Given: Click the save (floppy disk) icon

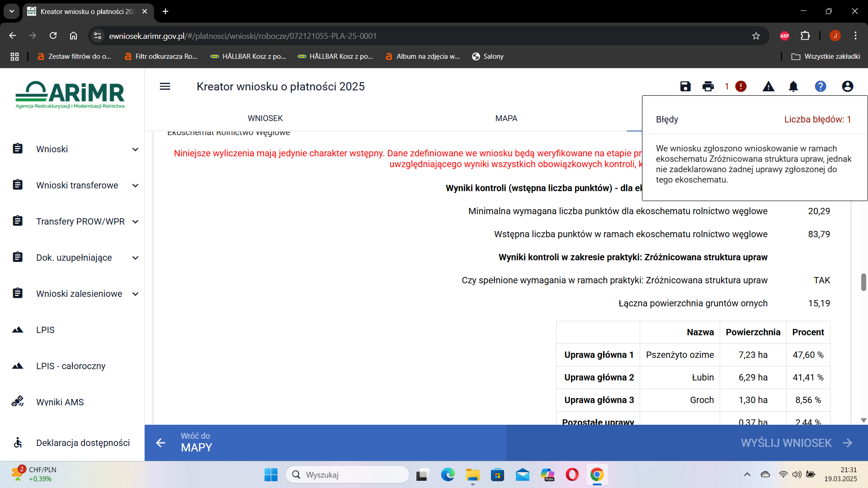Looking at the screenshot, I should [x=685, y=86].
